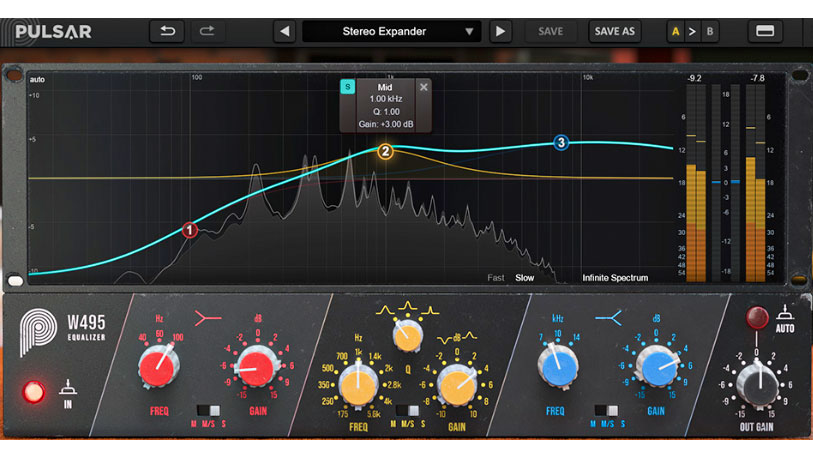Click the -9.2 input peak readout
813x458 pixels.
pyautogui.click(x=695, y=78)
